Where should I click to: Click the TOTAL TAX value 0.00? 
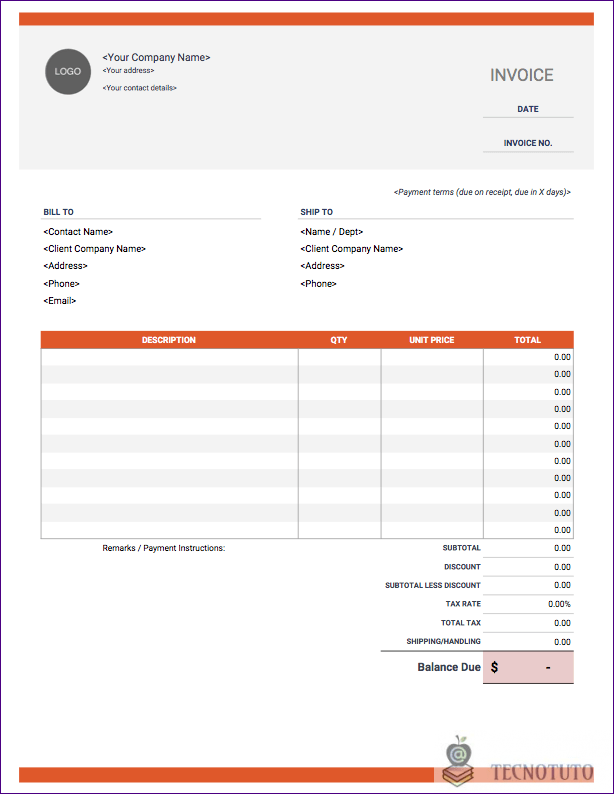tap(562, 623)
